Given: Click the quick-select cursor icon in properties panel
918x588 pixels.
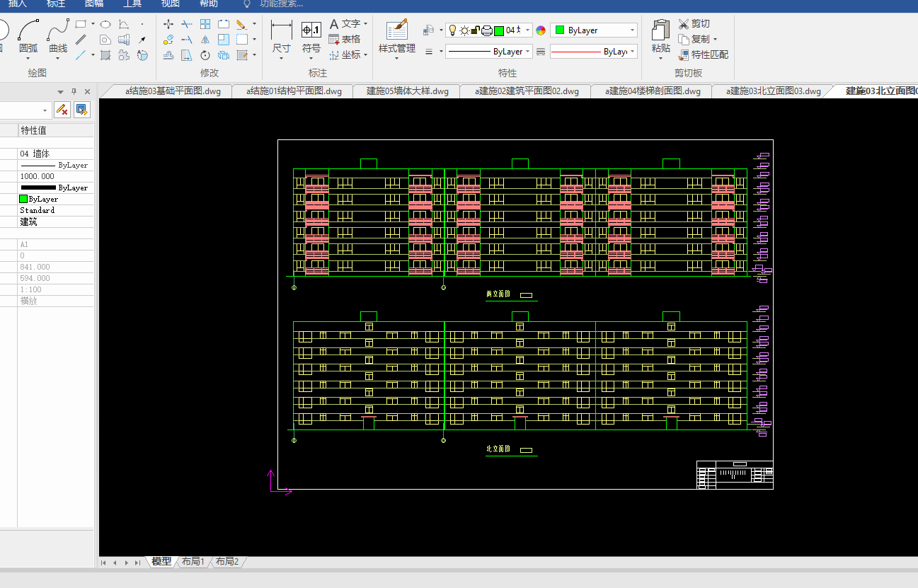Looking at the screenshot, I should [x=82, y=110].
